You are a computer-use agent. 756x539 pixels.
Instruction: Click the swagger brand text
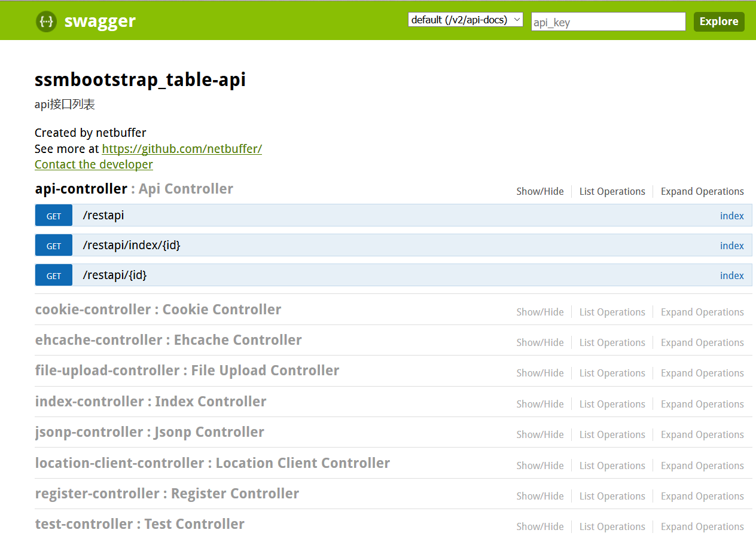tap(100, 22)
